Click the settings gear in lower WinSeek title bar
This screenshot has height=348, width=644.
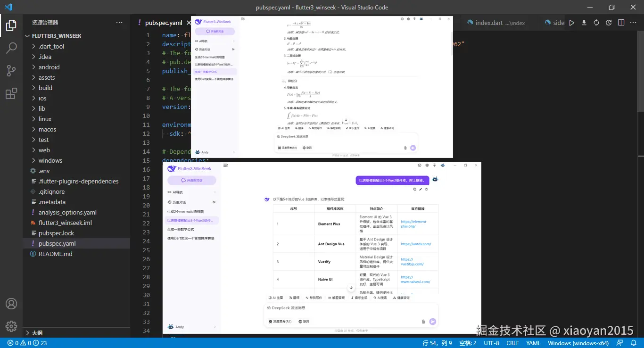(427, 166)
